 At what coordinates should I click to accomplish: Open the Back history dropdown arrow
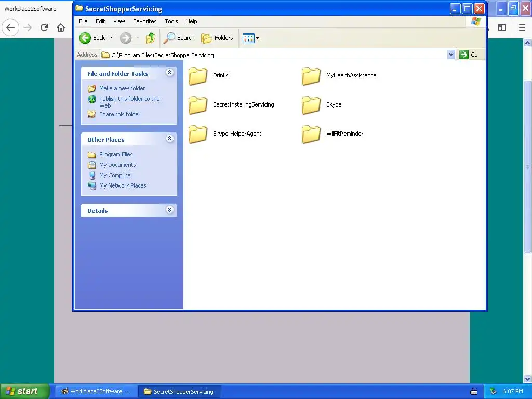(111, 38)
